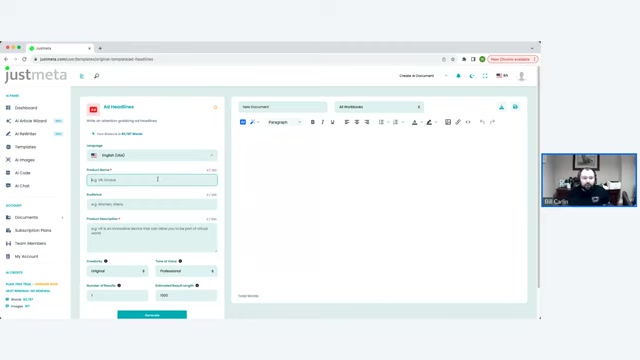Open Subscription Plans in the sidebar
640x360 pixels.
[33, 231]
